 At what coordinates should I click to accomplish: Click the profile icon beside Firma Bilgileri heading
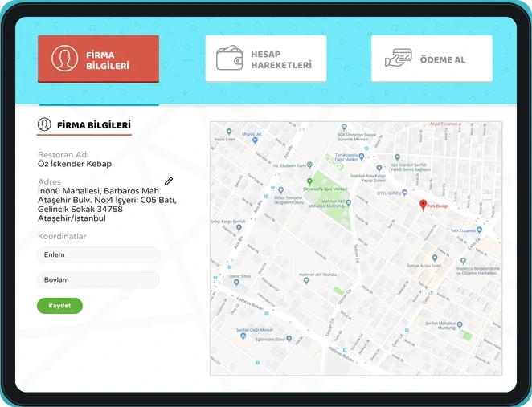(44, 124)
